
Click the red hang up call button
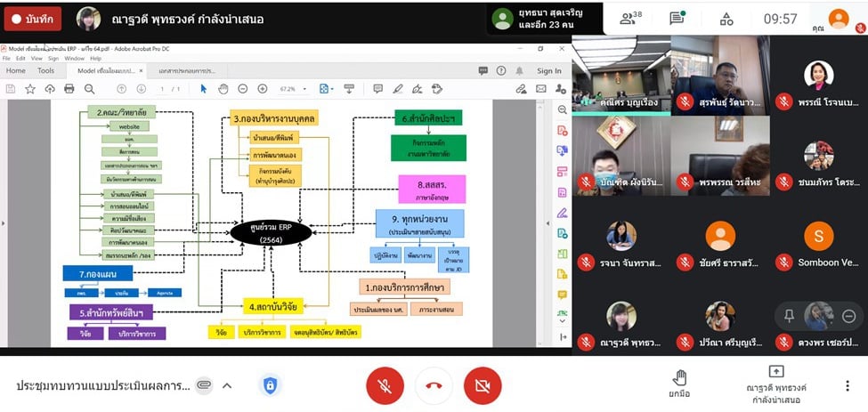coord(434,385)
